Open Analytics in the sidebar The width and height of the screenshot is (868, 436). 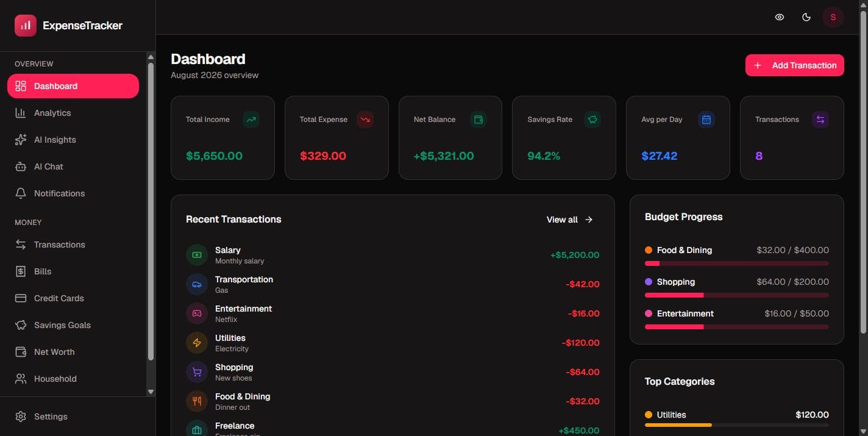(73, 113)
